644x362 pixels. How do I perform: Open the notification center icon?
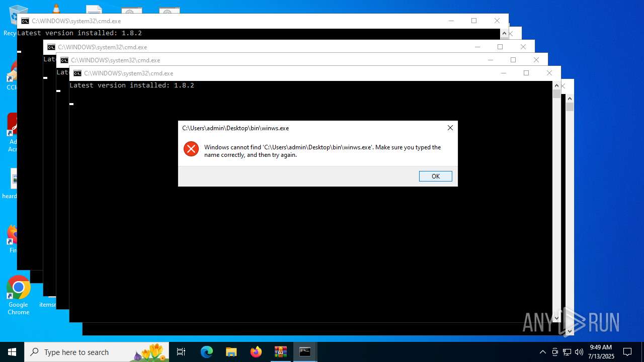[627, 352]
